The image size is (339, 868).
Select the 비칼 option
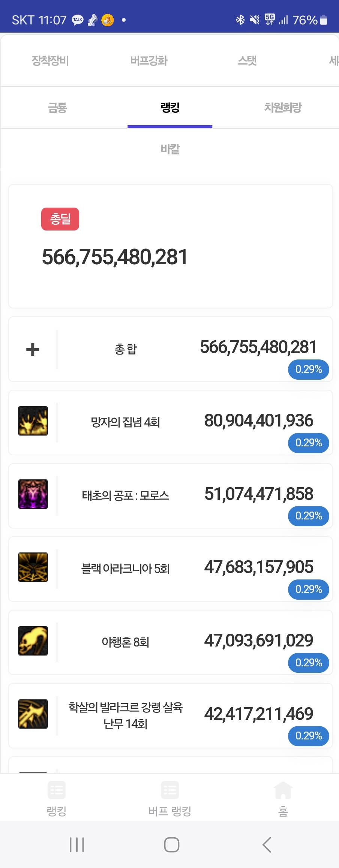[170, 150]
